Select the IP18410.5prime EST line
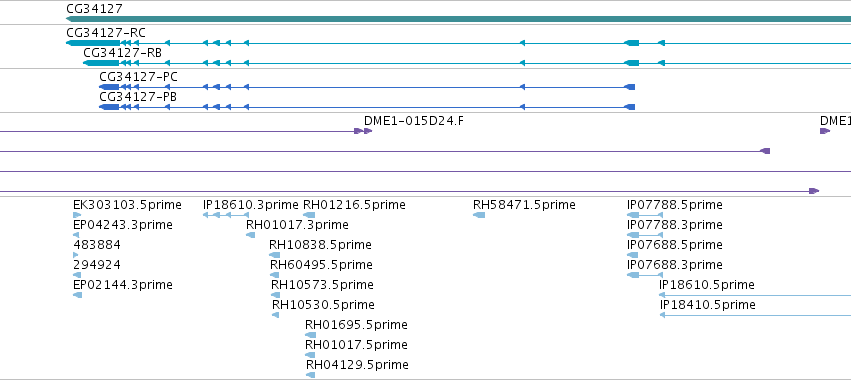 [755, 315]
